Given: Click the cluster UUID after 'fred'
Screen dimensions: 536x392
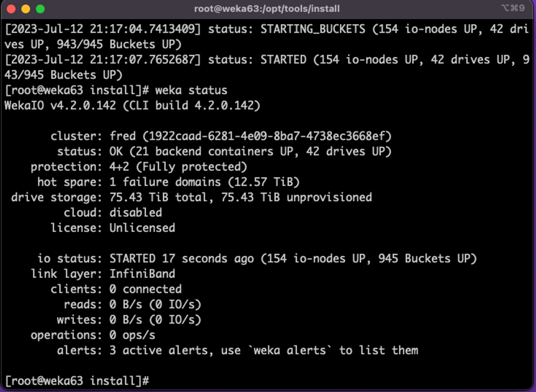Looking at the screenshot, I should click(267, 136).
